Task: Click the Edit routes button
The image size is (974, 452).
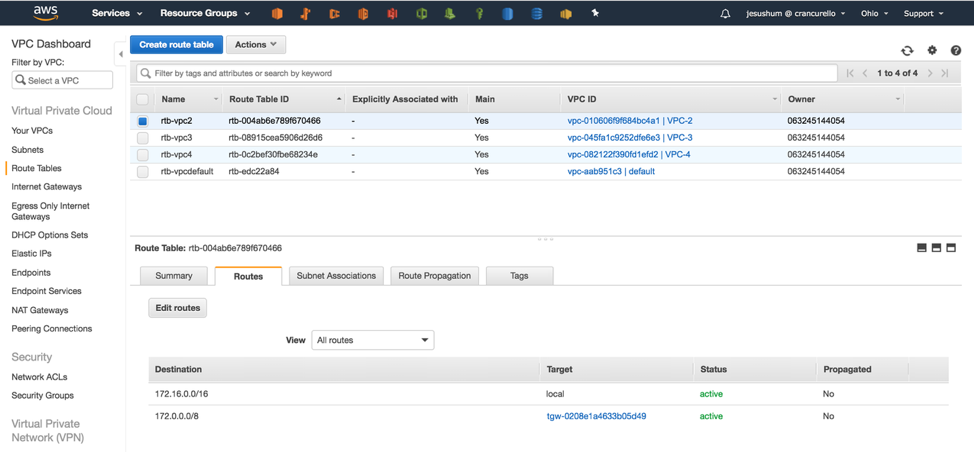Action: (178, 308)
